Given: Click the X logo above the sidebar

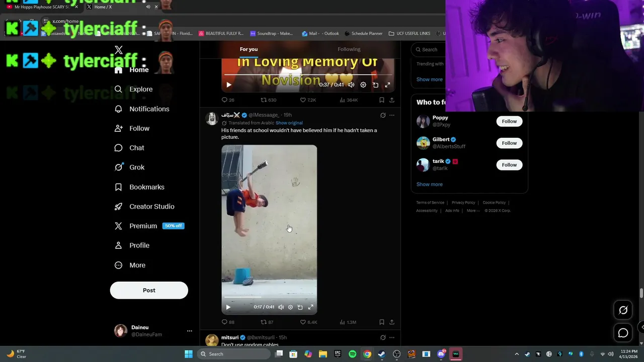Looking at the screenshot, I should tap(119, 50).
